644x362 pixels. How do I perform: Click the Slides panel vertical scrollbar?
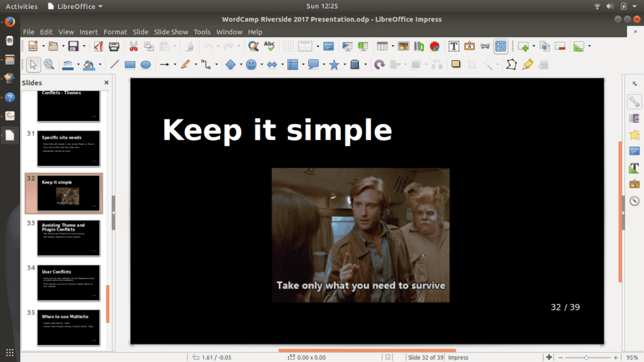click(108, 304)
